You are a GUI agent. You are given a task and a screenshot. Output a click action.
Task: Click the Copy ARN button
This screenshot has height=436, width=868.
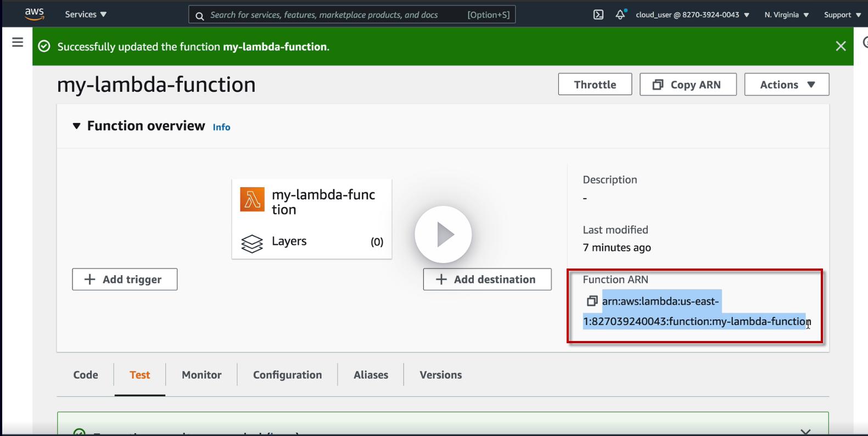tap(688, 85)
